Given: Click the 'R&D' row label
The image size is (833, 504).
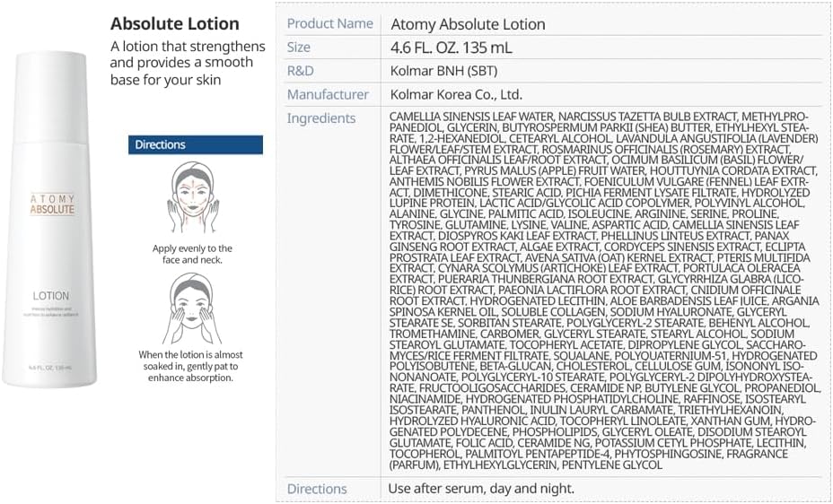Looking at the screenshot, I should [x=300, y=71].
